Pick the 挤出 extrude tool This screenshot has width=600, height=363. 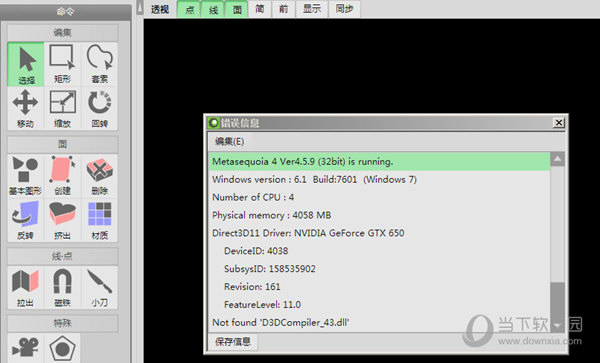pos(62,220)
